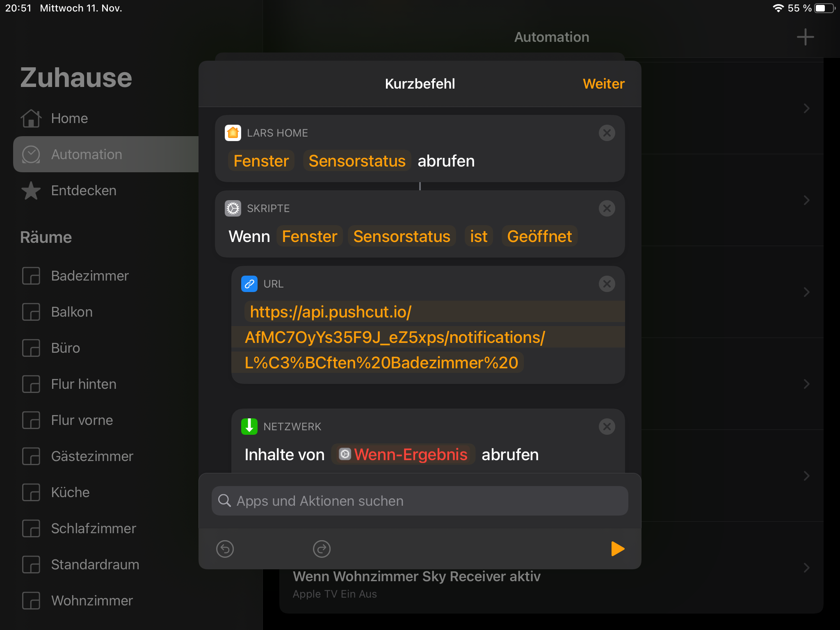Select the Wenn-Ergebnis variable token
Viewport: 840px width, 630px height.
click(x=403, y=454)
